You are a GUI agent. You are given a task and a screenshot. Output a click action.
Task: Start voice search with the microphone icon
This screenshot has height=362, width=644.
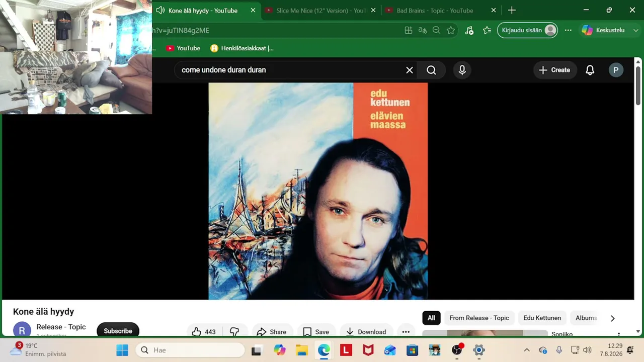point(462,70)
